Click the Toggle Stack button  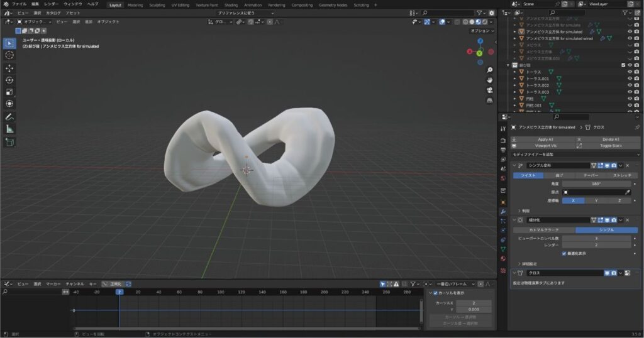click(x=610, y=146)
